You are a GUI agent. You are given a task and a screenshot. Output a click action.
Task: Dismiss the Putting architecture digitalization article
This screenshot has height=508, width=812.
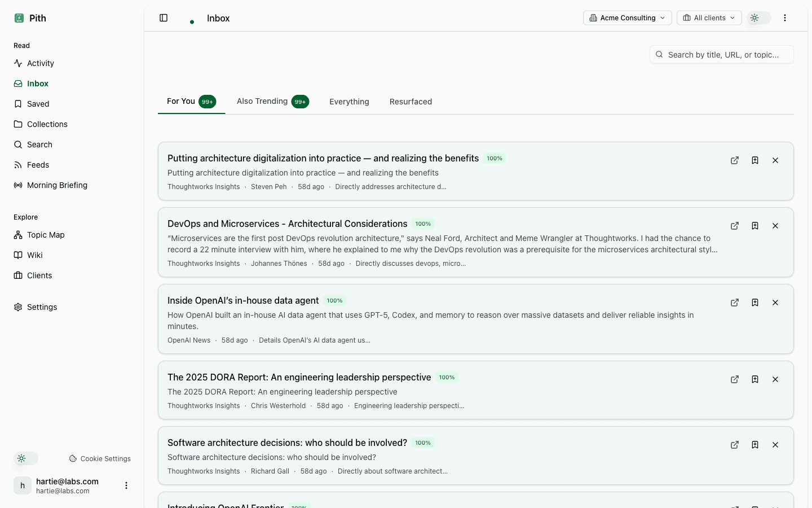click(x=775, y=160)
